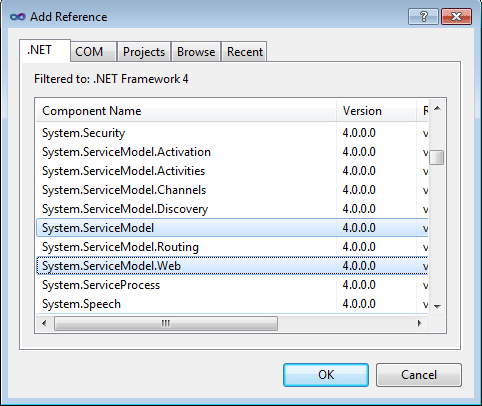Switch to the .NET tab
482x406 pixels.
pyautogui.click(x=45, y=50)
